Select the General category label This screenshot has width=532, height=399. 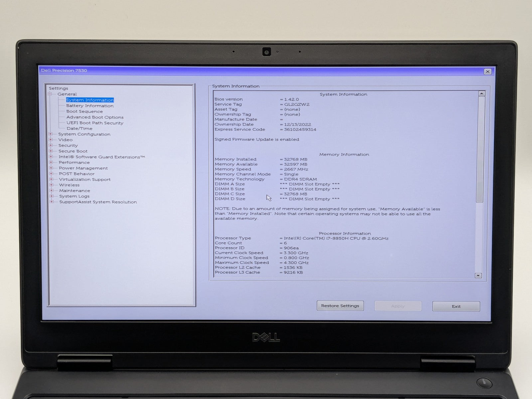coord(67,94)
